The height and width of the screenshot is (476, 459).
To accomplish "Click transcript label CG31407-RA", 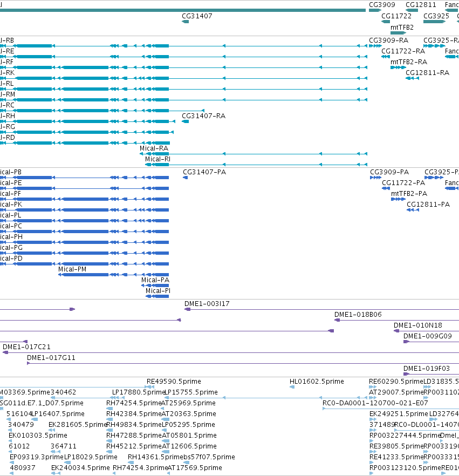I will (x=203, y=116).
